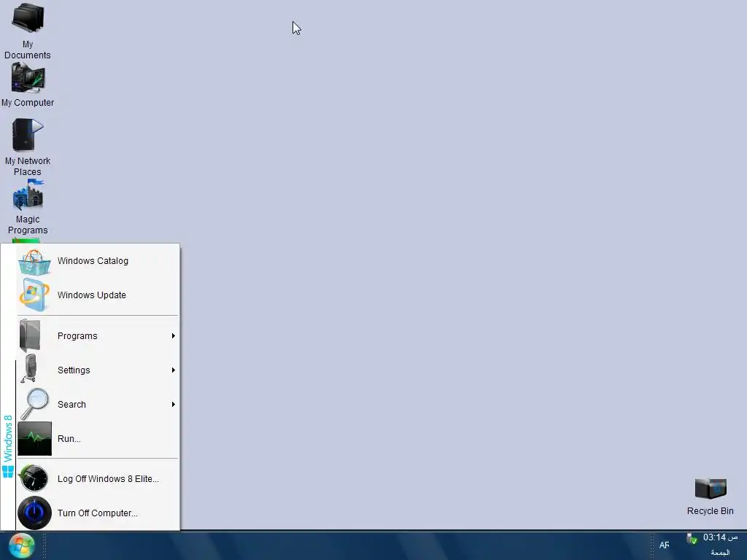Open the language bar AR indicator
The image size is (747, 560).
click(x=664, y=545)
